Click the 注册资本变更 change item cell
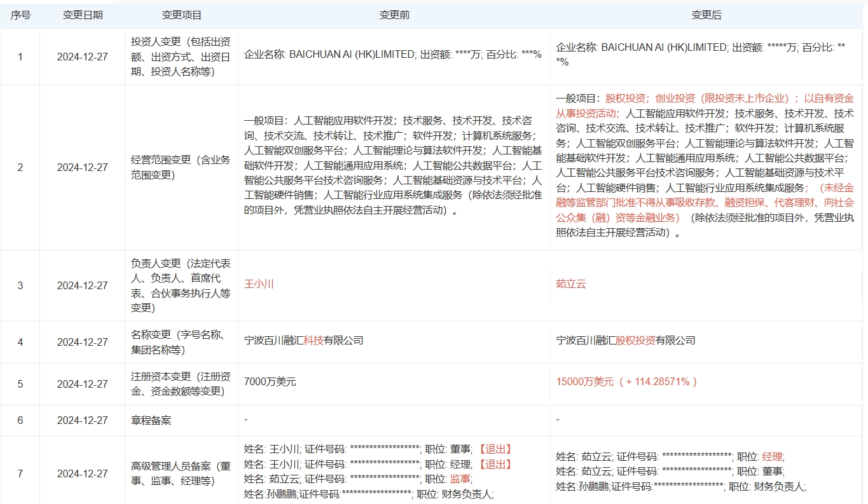Screen dimensions: 868x504 click(181, 384)
